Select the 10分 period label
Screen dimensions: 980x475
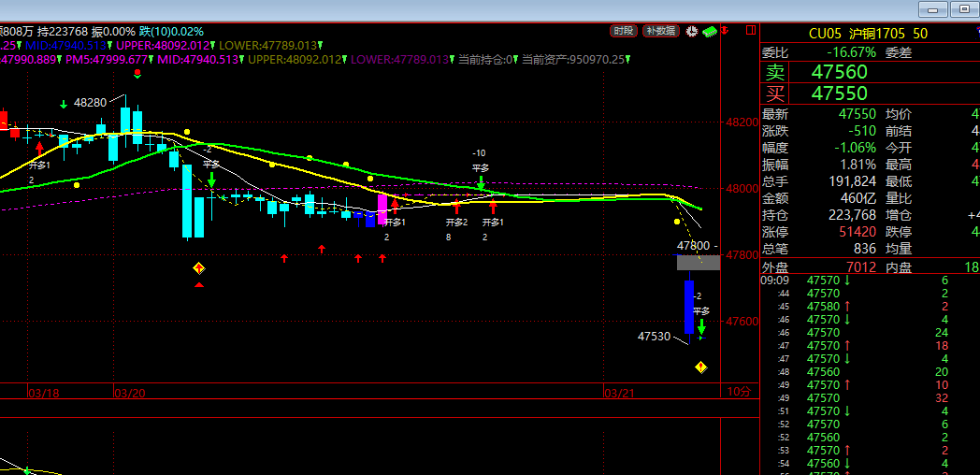click(x=738, y=391)
